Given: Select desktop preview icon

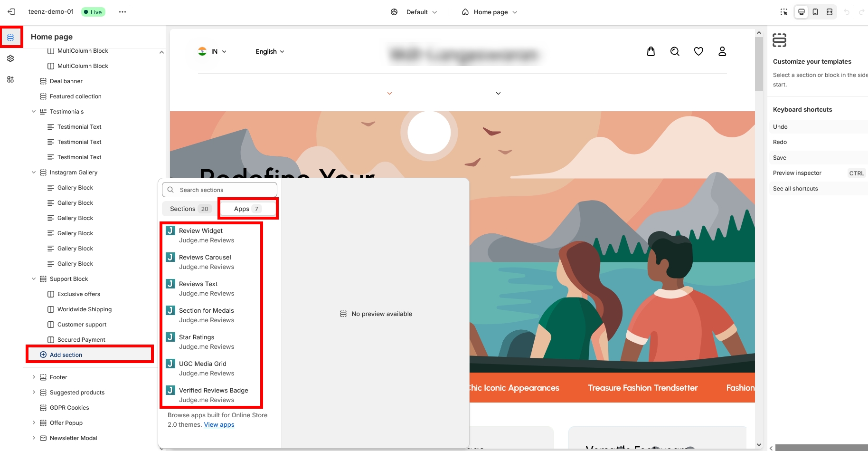Looking at the screenshot, I should 802,12.
